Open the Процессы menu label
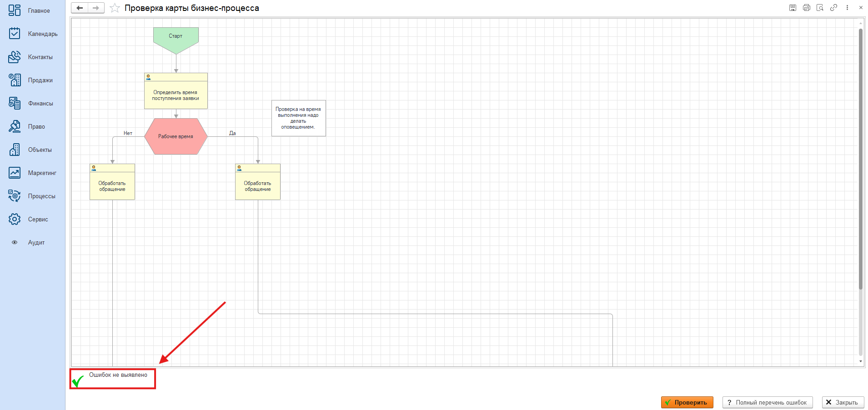Screen dimensions: 868x410 42,196
